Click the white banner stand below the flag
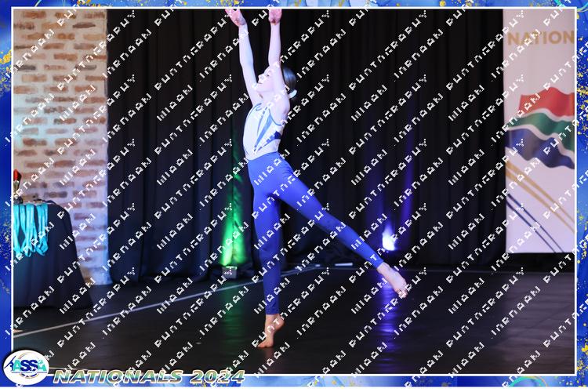The height and width of the screenshot is (392, 588). (539, 220)
